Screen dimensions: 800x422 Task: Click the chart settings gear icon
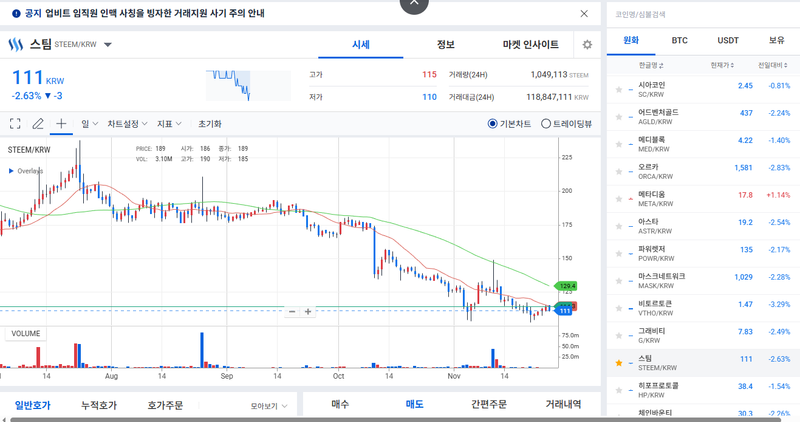587,45
